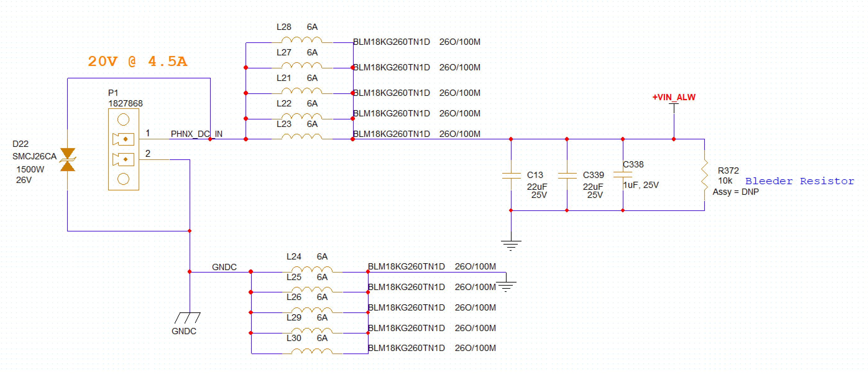Image resolution: width=868 pixels, height=374 pixels.
Task: Click the L29 inductor symbol
Action: coord(312,331)
